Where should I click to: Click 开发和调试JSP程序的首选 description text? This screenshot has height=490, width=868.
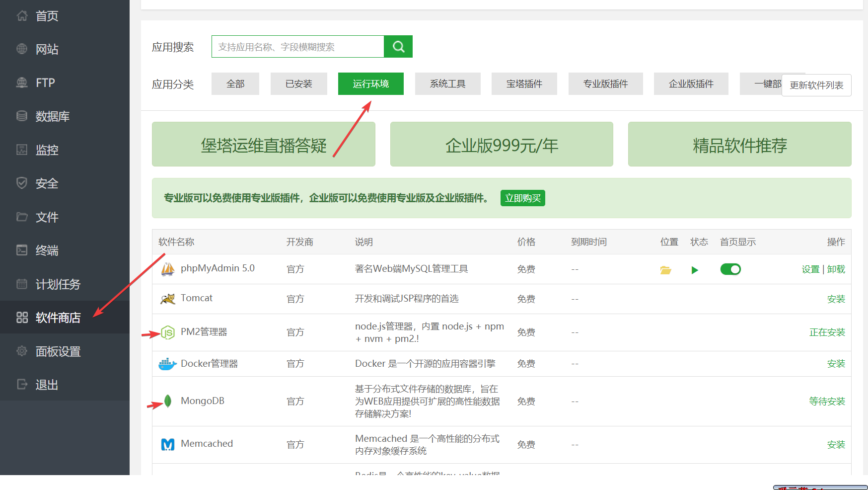(407, 299)
